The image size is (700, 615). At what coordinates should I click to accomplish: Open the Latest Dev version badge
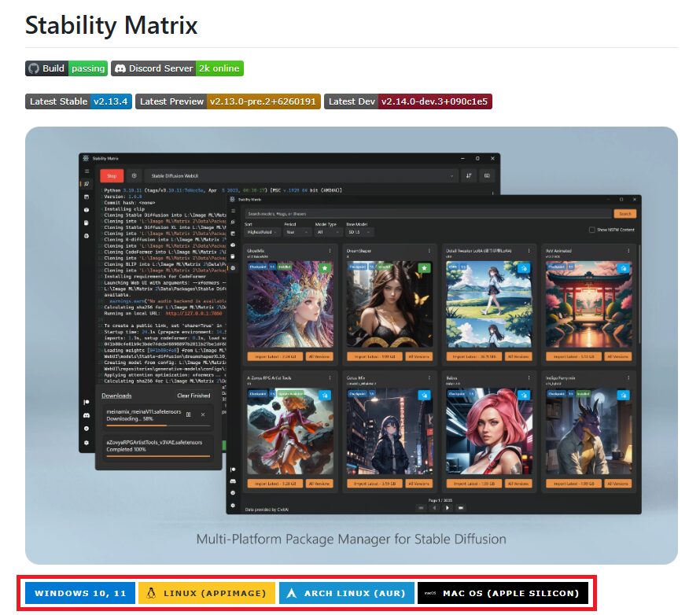(408, 101)
